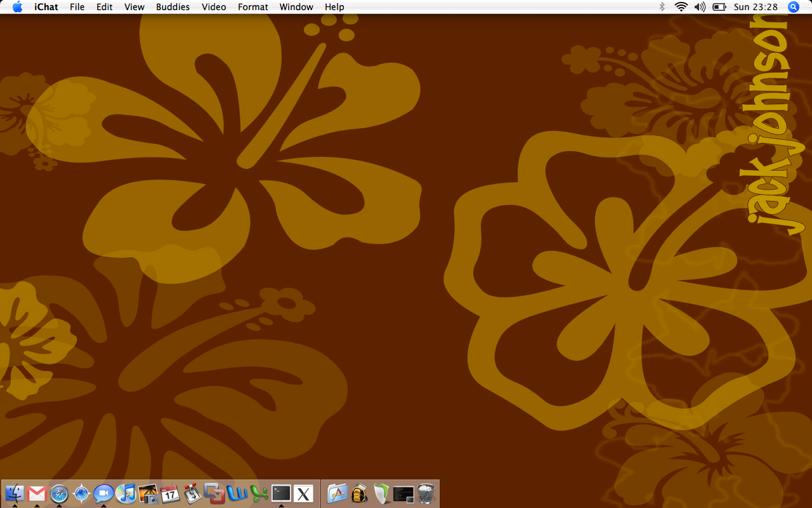
Task: Show battery status in menu bar
Action: pos(719,7)
